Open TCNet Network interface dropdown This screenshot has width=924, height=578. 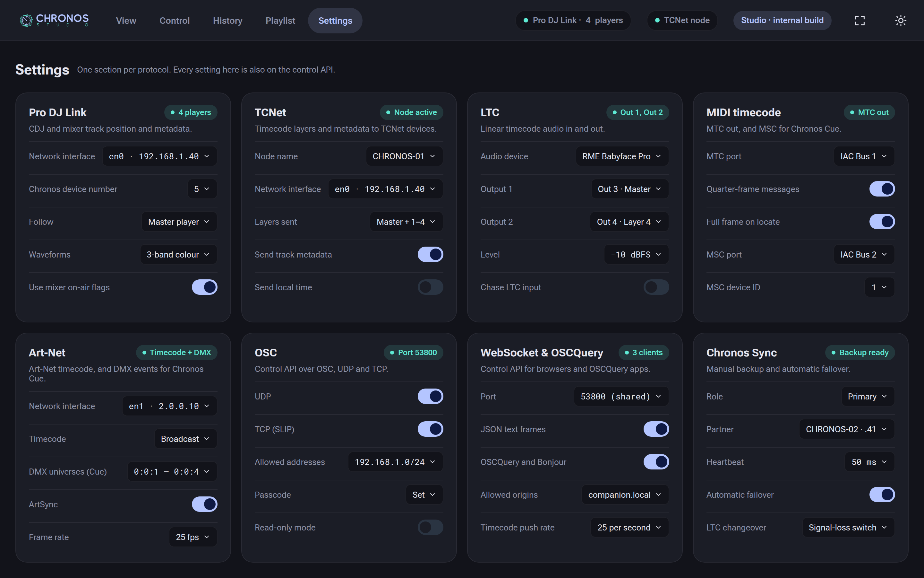(386, 189)
